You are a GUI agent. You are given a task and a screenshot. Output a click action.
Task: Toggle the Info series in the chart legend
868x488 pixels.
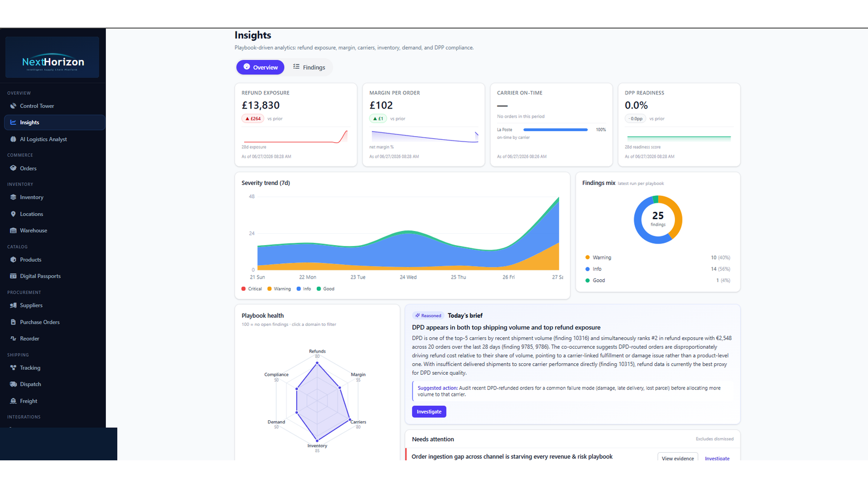point(304,289)
